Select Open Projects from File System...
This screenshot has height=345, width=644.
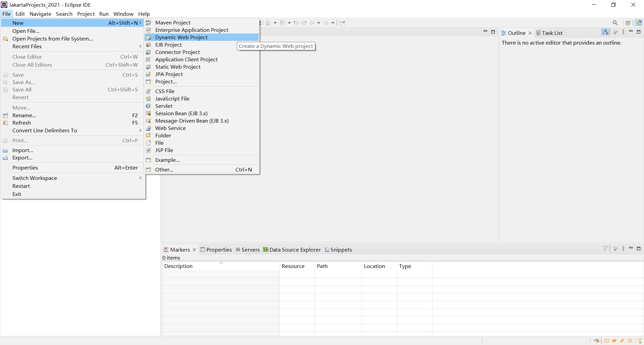click(x=72, y=39)
